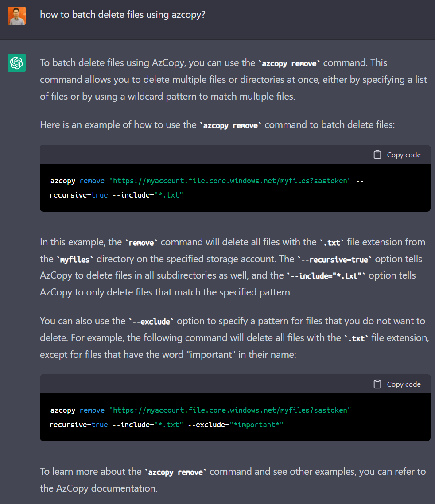Click 'recursive=true --include="*.txt"' line in first code block
This screenshot has height=504, width=435.
tap(117, 195)
